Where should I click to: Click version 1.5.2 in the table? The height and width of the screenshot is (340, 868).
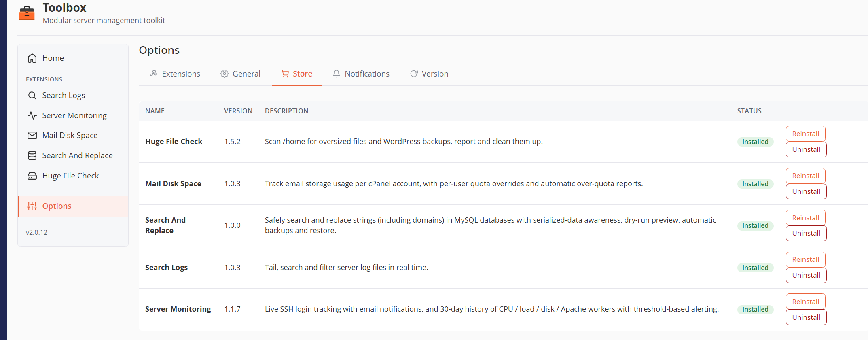[x=233, y=142]
